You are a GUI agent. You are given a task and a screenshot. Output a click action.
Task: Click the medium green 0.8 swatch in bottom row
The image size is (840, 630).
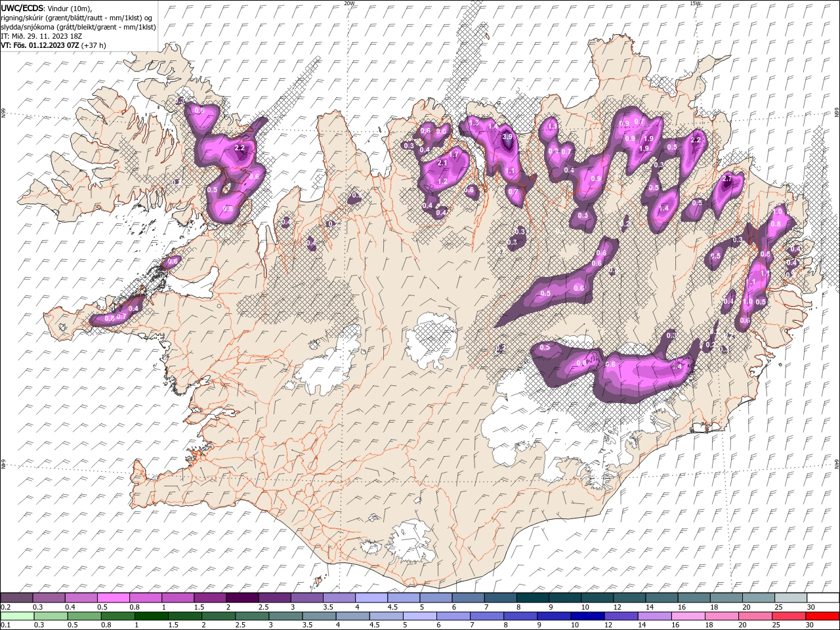click(117, 616)
